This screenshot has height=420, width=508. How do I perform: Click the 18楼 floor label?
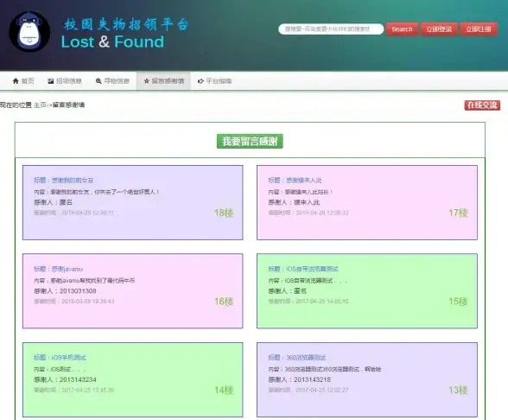[224, 213]
